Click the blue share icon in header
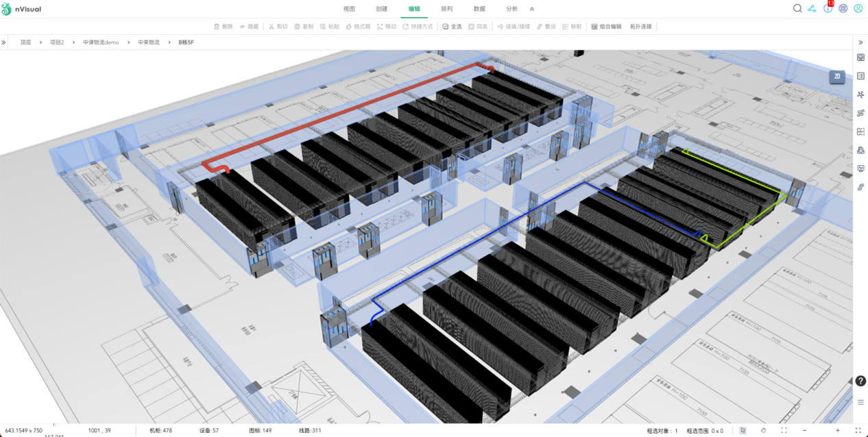This screenshot has height=437, width=868. (x=812, y=9)
